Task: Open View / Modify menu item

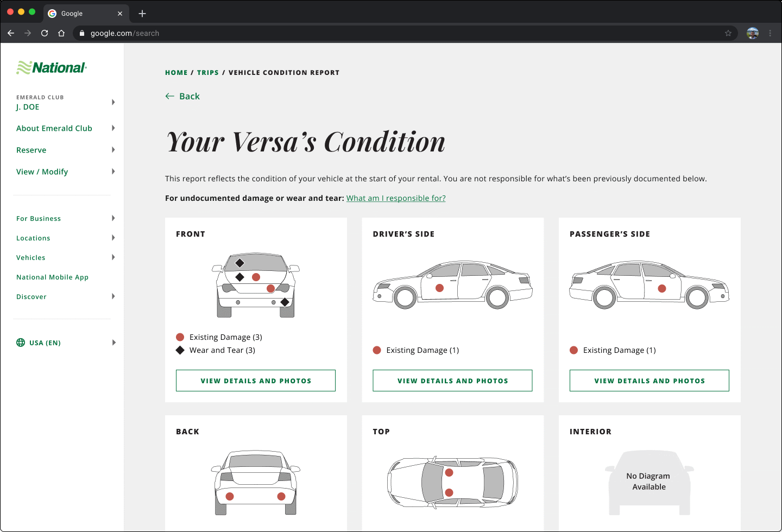Action: pyautogui.click(x=42, y=172)
